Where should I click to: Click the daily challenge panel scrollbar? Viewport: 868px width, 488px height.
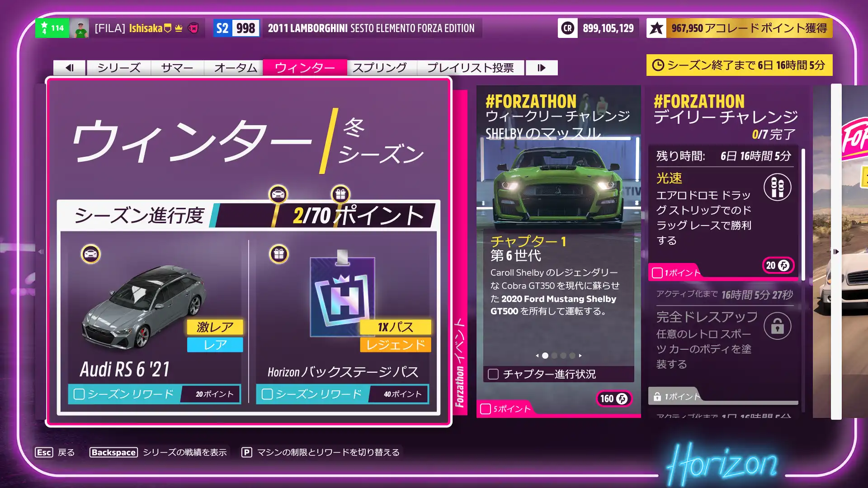point(803,215)
